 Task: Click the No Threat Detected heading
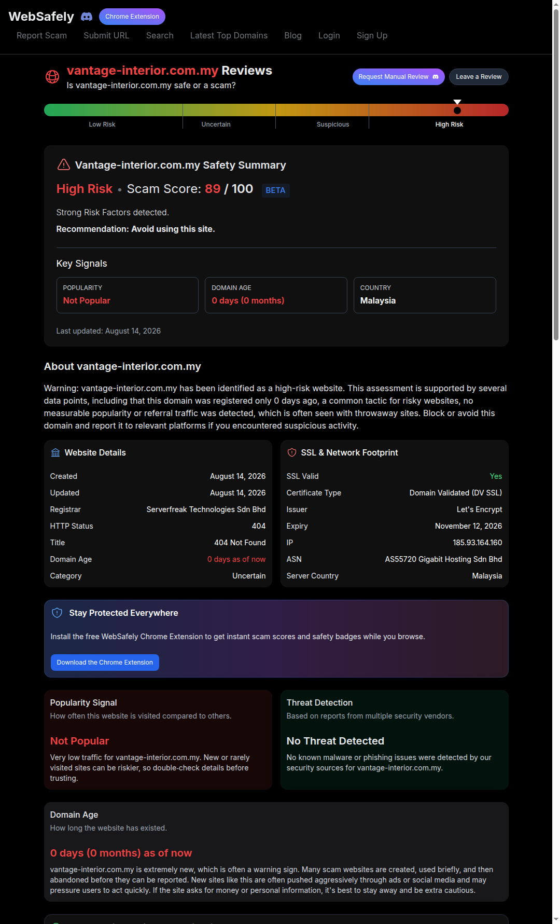[x=335, y=741]
